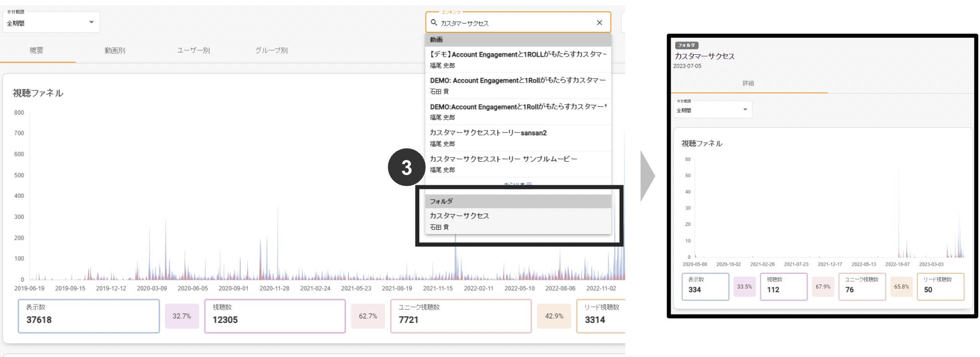Click the 32.7% conversion badge
980x357 pixels.
pos(182,316)
